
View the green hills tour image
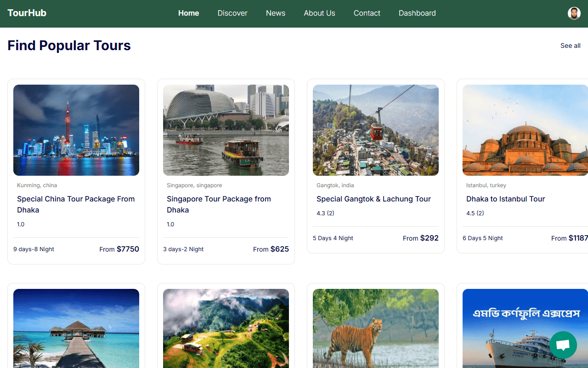pos(226,328)
